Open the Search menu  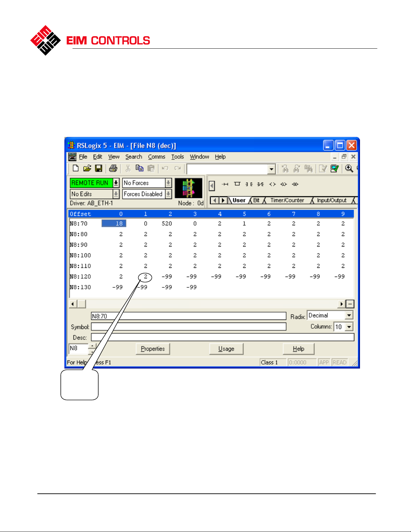(134, 157)
